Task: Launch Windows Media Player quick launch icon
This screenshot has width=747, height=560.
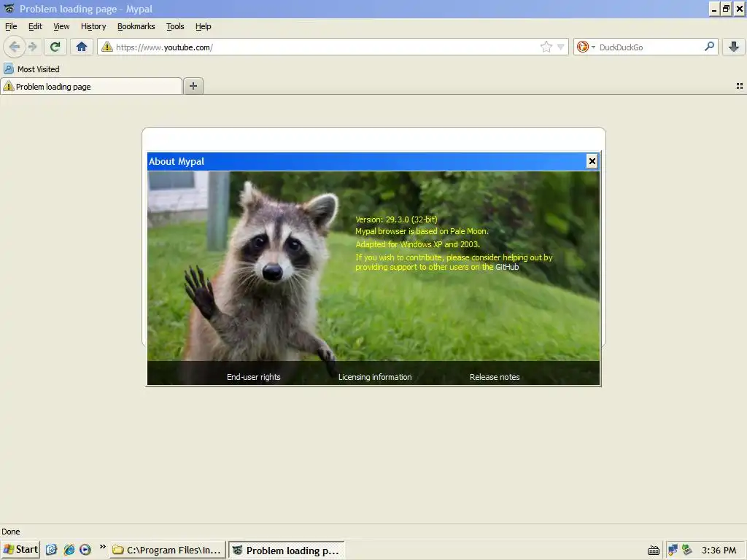Action: 85,550
